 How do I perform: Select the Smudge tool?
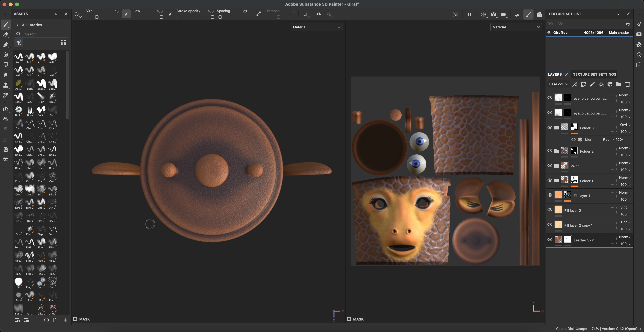tap(6, 75)
